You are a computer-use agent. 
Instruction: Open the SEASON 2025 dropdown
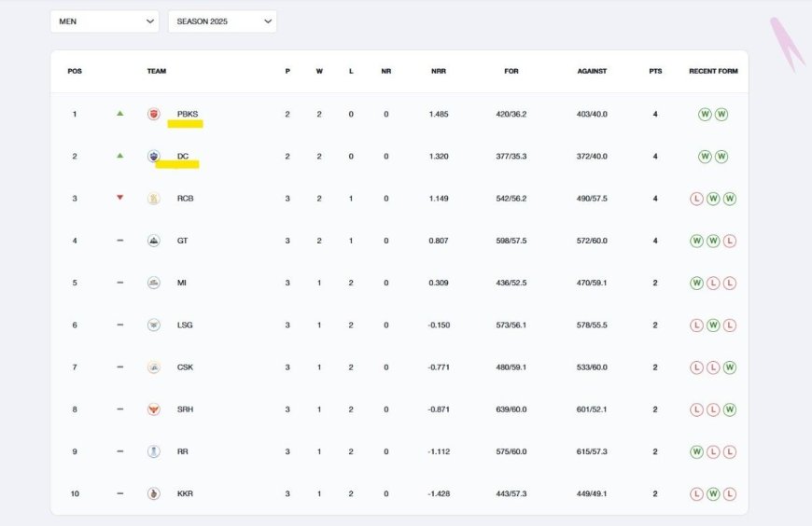tap(222, 21)
